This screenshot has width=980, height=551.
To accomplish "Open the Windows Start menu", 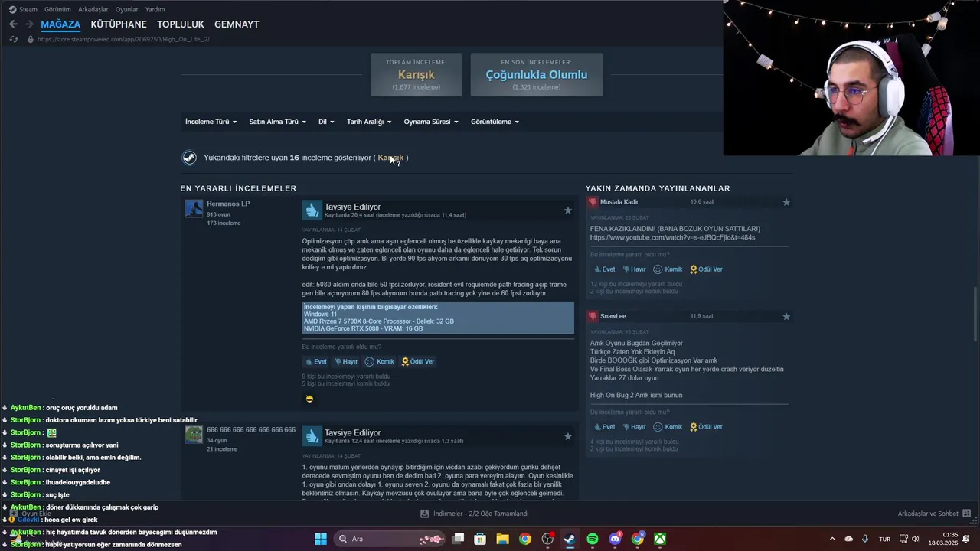I will (x=321, y=539).
